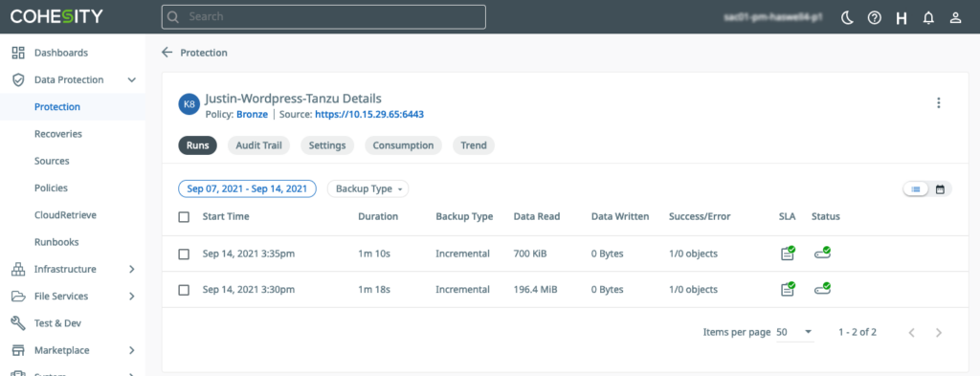980x376 pixels.
Task: Open the help question mark icon
Action: click(x=875, y=17)
